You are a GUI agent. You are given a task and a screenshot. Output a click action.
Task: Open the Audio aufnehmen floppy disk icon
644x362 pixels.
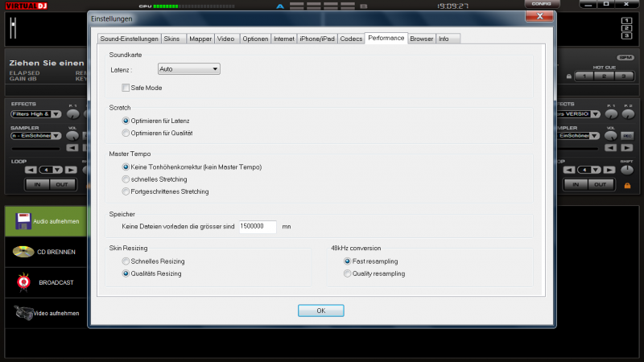point(23,221)
